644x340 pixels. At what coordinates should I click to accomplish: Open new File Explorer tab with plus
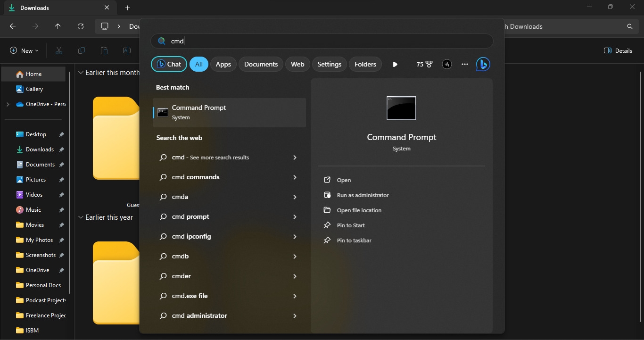click(128, 8)
